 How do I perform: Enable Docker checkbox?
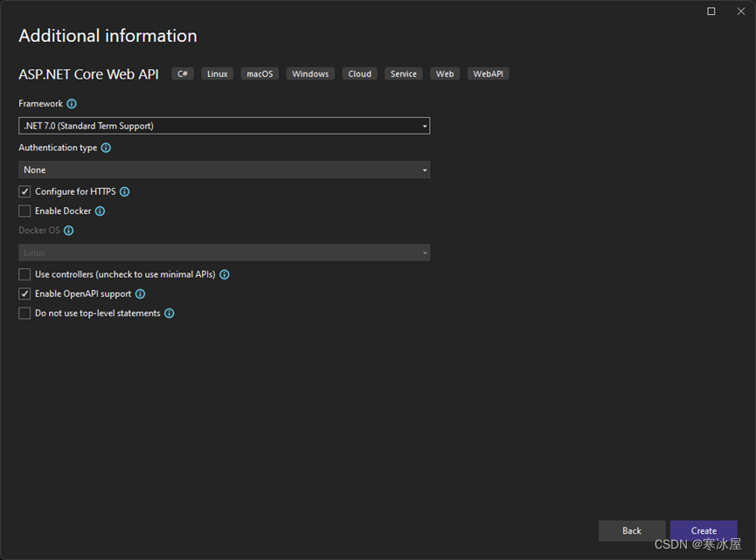[x=24, y=211]
